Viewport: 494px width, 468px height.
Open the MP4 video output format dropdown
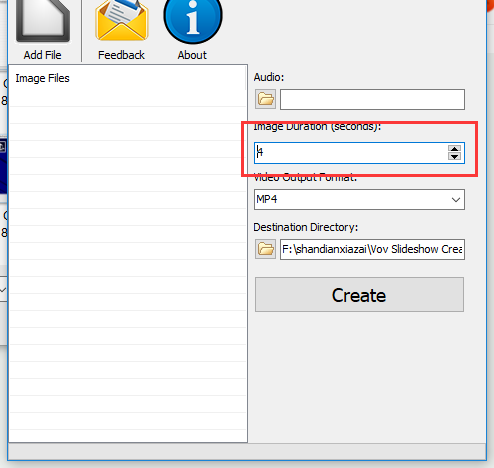359,199
